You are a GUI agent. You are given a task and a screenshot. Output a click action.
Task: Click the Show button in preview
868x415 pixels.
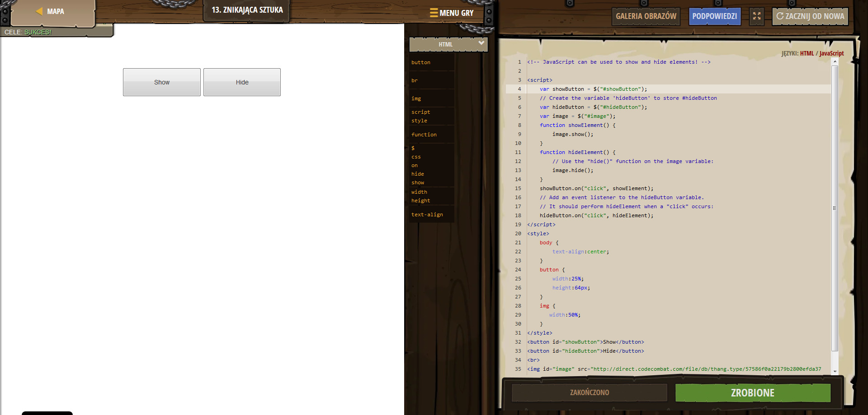162,82
